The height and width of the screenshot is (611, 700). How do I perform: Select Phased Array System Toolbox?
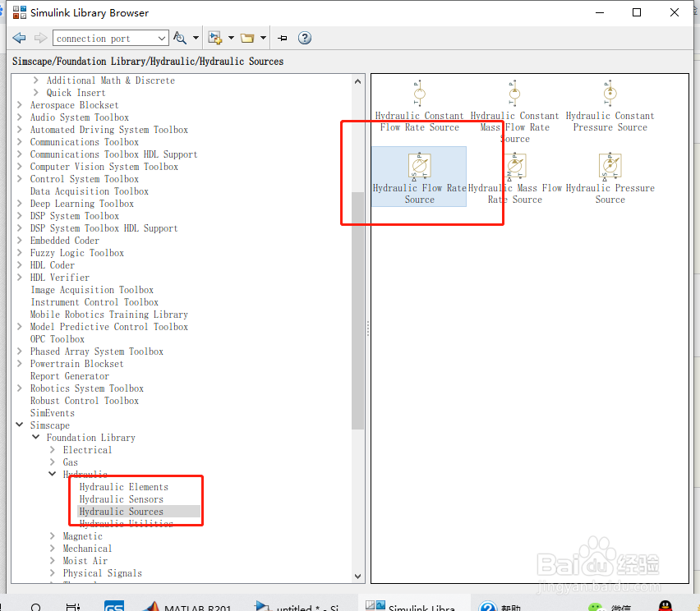pyautogui.click(x=97, y=351)
